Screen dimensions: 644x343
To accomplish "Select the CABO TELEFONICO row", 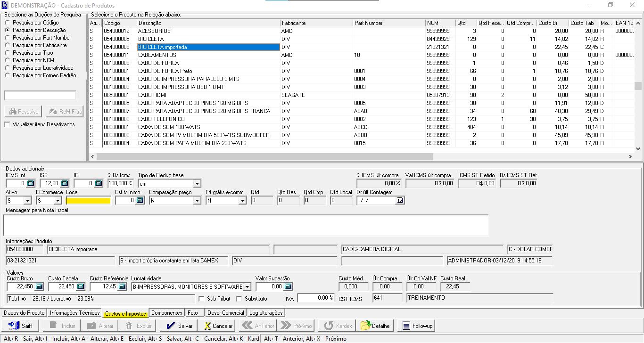I will [361, 119].
